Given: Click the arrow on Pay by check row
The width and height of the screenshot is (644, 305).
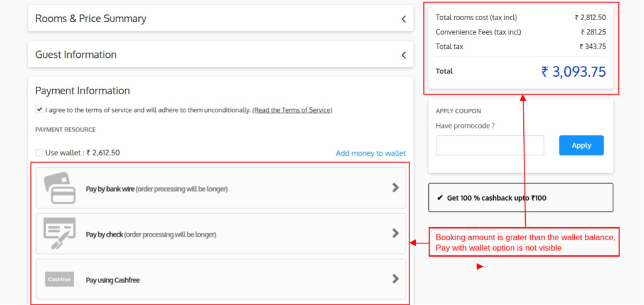Looking at the screenshot, I should pos(395,233).
